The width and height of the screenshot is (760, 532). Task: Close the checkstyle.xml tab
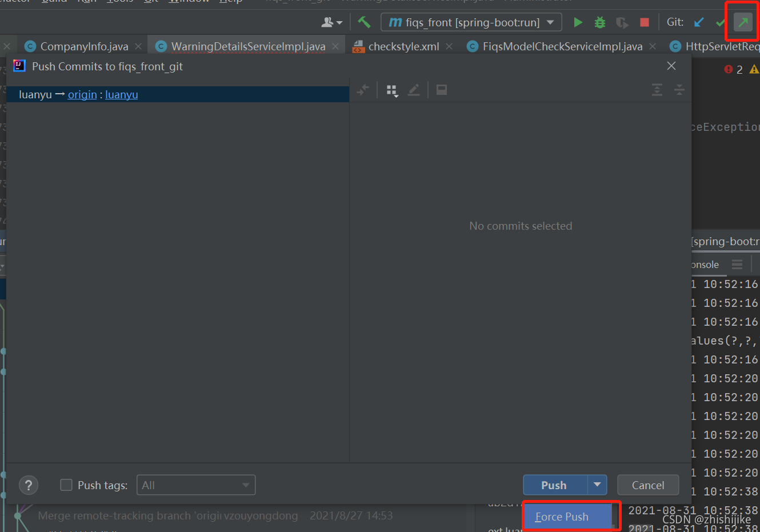[449, 46]
